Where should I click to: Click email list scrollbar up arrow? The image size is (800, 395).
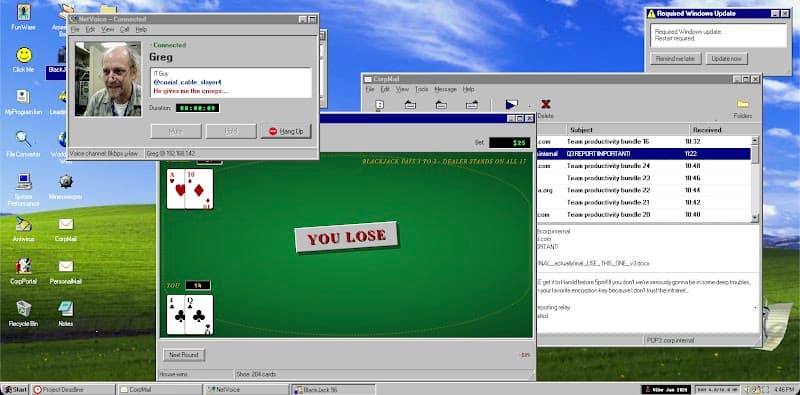(x=755, y=140)
